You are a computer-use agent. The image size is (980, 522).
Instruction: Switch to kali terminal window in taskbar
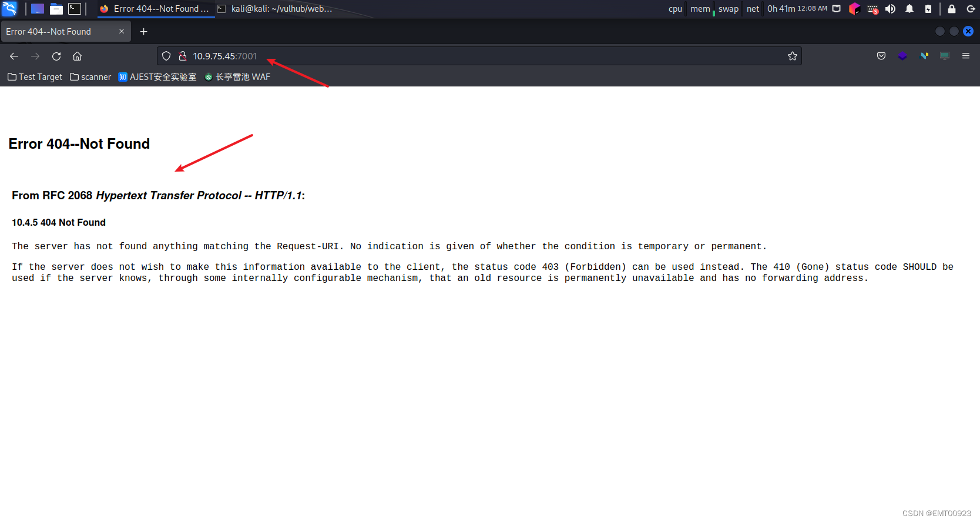coord(275,9)
